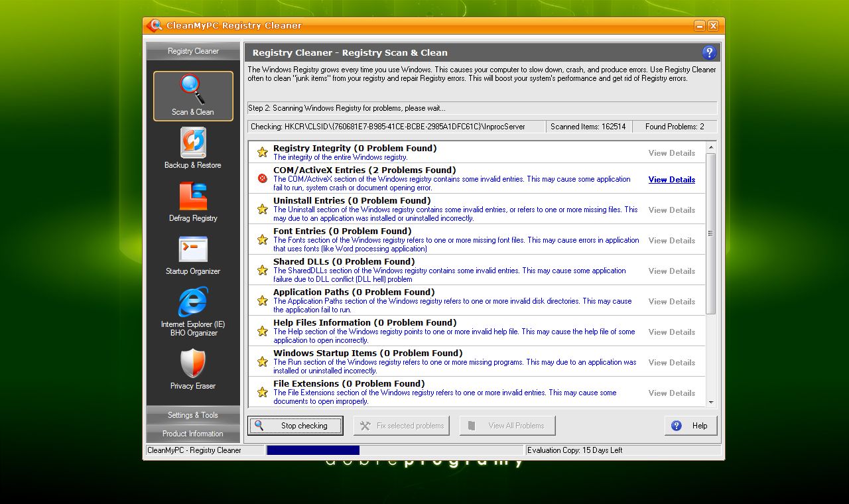The width and height of the screenshot is (849, 504).
Task: Open View Details for File Extensions
Action: click(672, 393)
